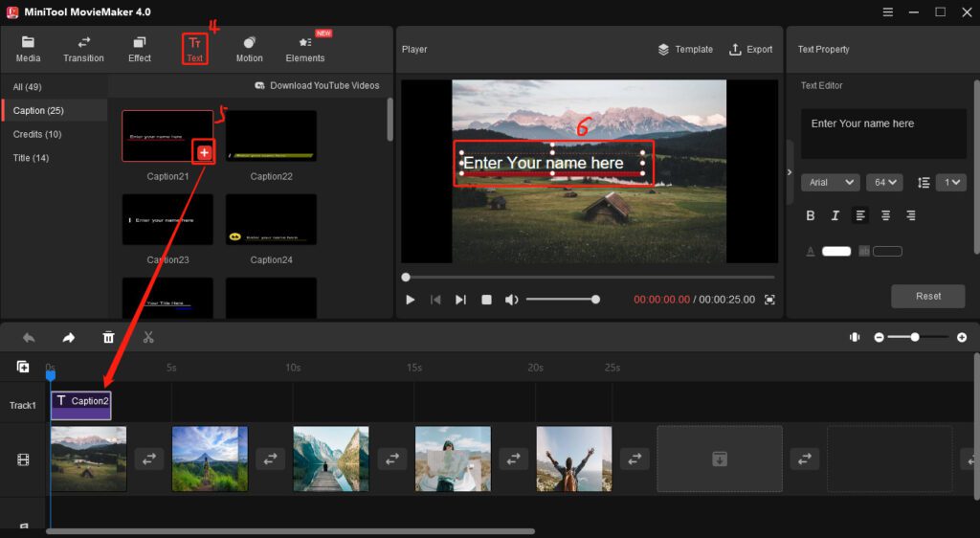
Task: Click the Export button
Action: (x=750, y=50)
